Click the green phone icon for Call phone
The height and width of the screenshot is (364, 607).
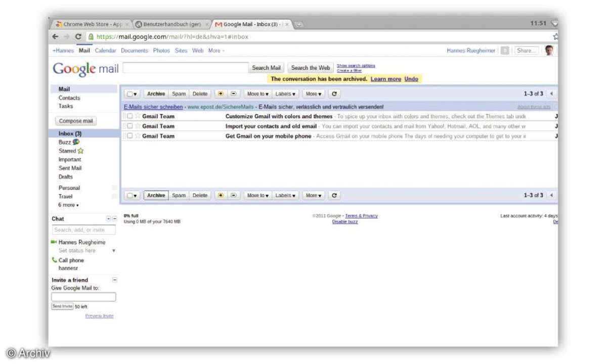coord(54,260)
